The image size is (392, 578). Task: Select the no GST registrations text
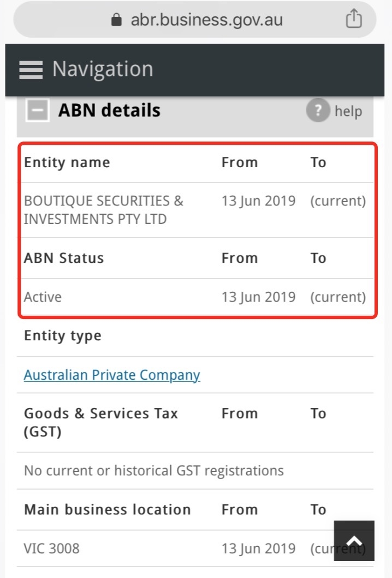[153, 471]
